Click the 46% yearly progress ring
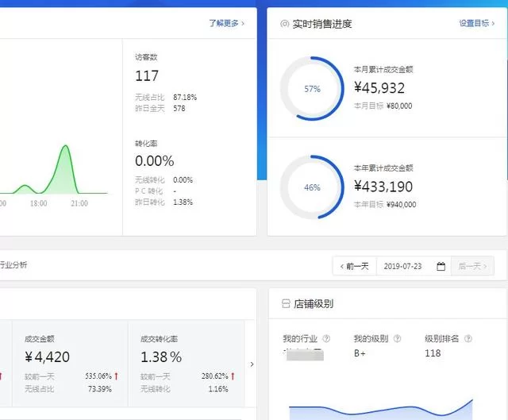508x420 pixels. tap(312, 187)
